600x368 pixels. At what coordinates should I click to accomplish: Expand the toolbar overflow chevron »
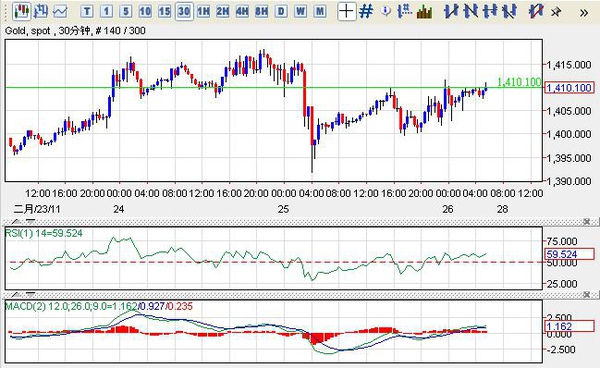[x=584, y=13]
